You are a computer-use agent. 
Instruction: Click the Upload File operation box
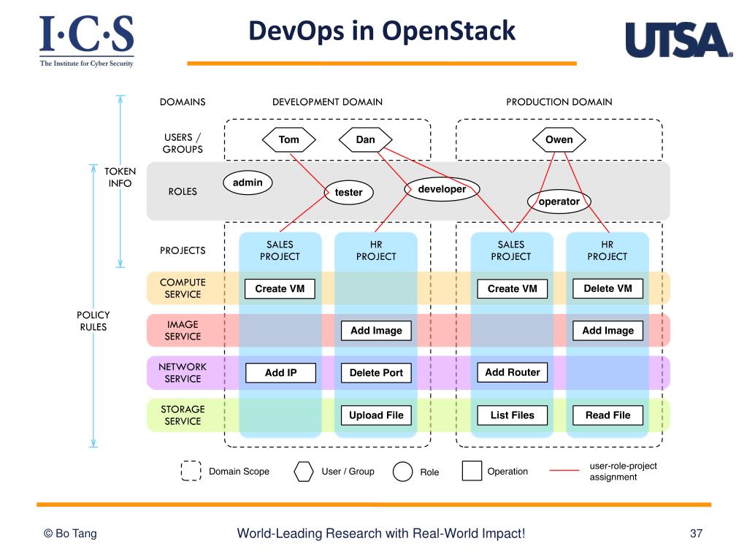[376, 415]
